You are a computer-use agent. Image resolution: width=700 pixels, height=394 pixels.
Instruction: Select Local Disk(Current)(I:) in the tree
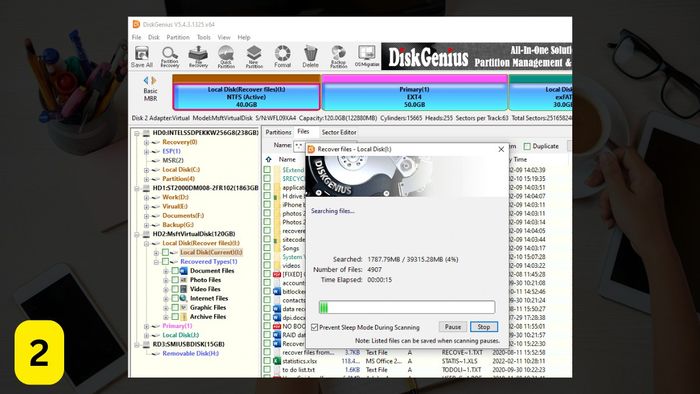pos(211,253)
